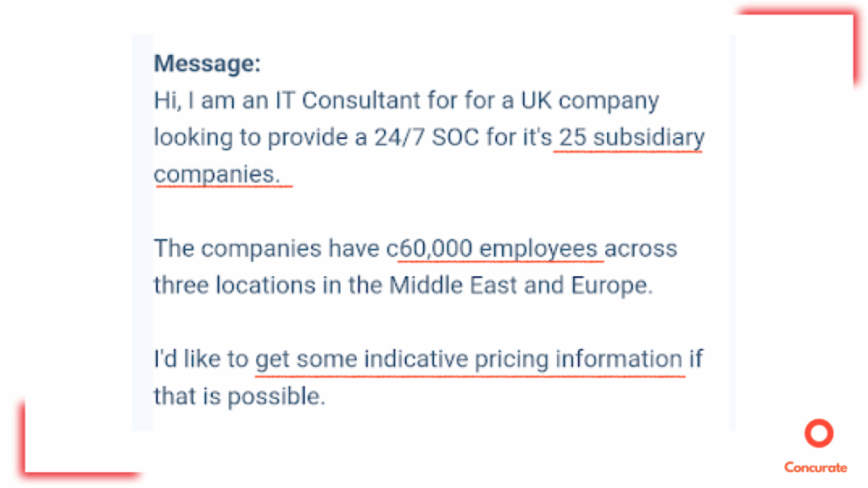Click the "24/7 SOC" text

click(426, 137)
